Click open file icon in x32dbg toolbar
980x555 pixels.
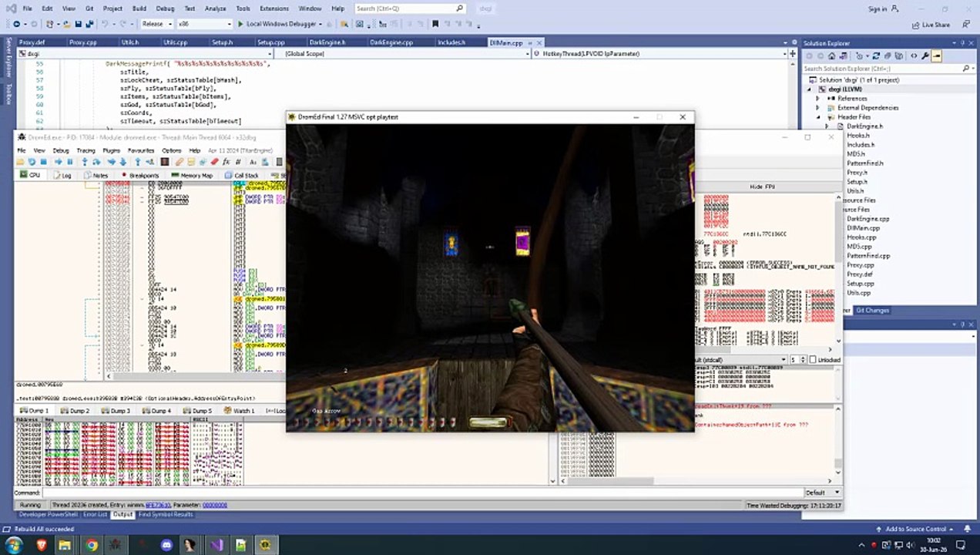pyautogui.click(x=20, y=162)
